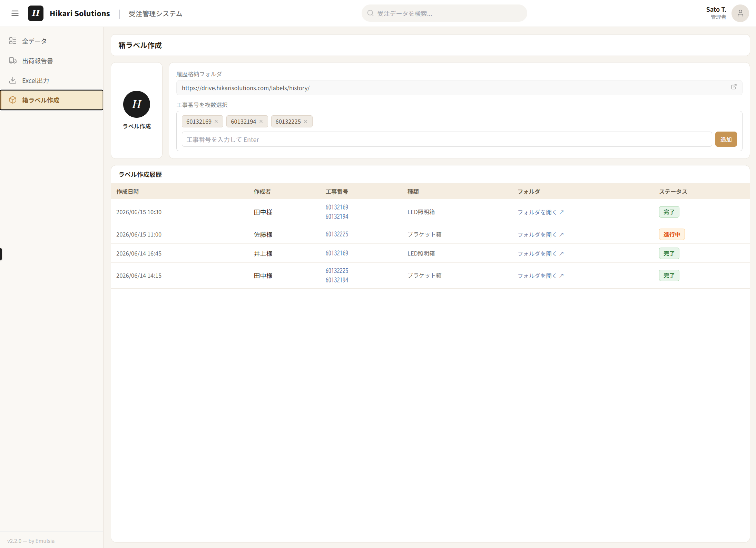Click 田中様 in the 10:30 row
Viewport: 756px width, 548px height.
pos(263,212)
